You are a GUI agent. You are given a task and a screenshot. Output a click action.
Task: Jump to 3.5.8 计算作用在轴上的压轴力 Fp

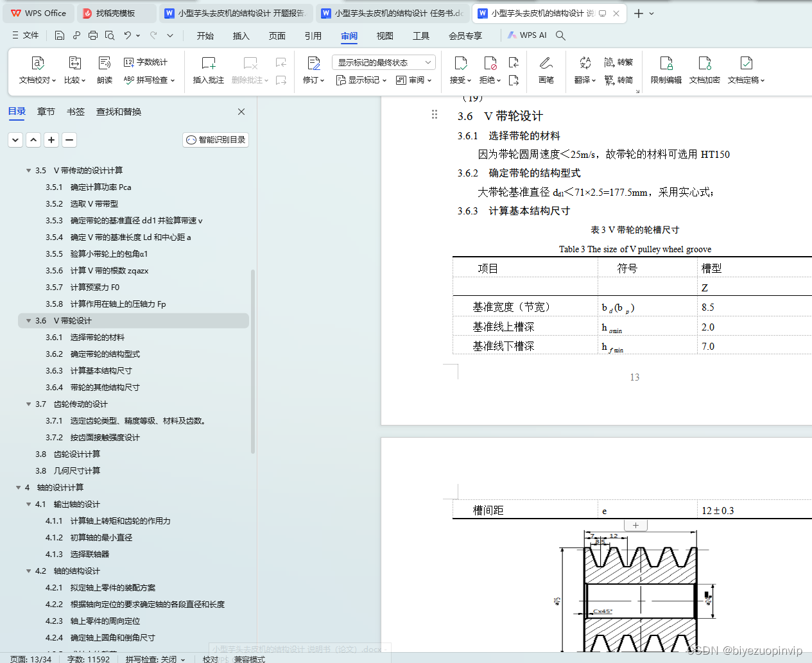(106, 304)
